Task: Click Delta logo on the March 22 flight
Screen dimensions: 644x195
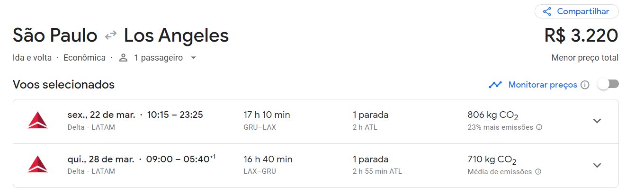Action: 38,121
